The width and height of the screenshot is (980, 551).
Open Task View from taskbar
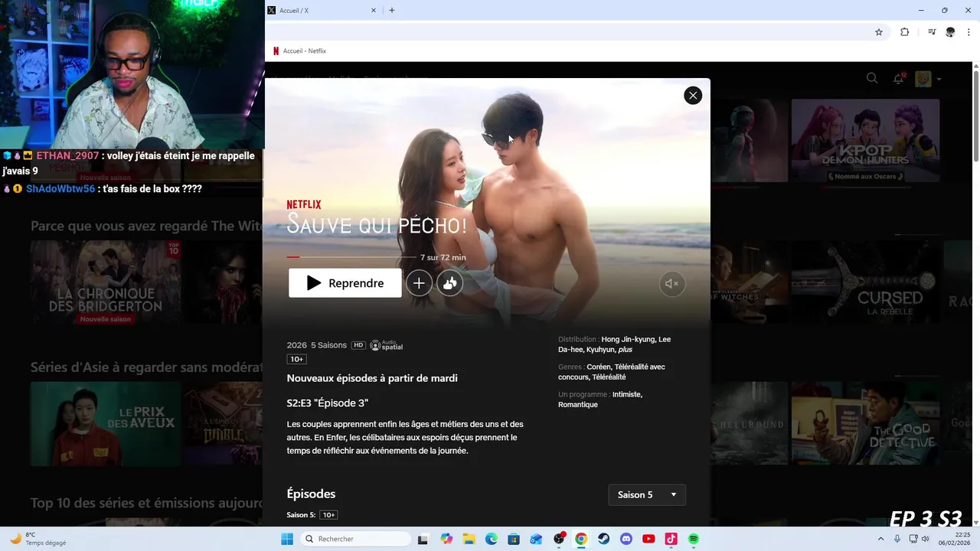click(x=423, y=539)
